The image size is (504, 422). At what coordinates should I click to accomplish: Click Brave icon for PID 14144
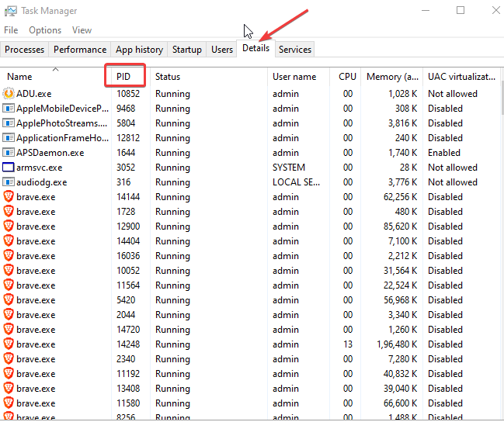point(9,197)
